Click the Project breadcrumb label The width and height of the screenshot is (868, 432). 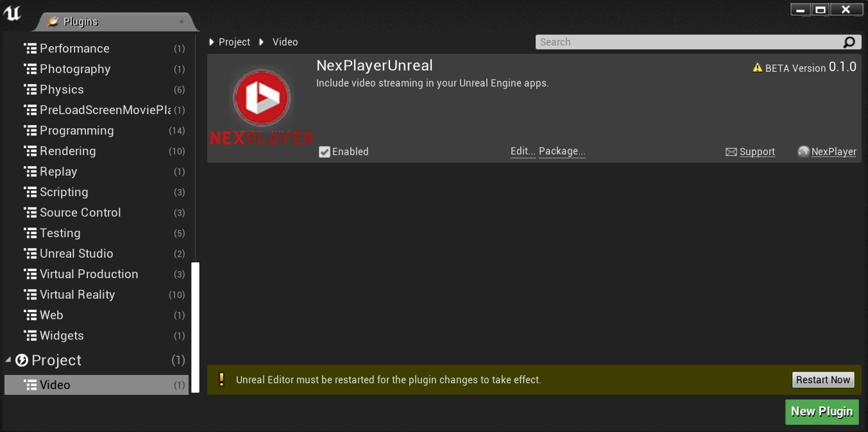(234, 42)
